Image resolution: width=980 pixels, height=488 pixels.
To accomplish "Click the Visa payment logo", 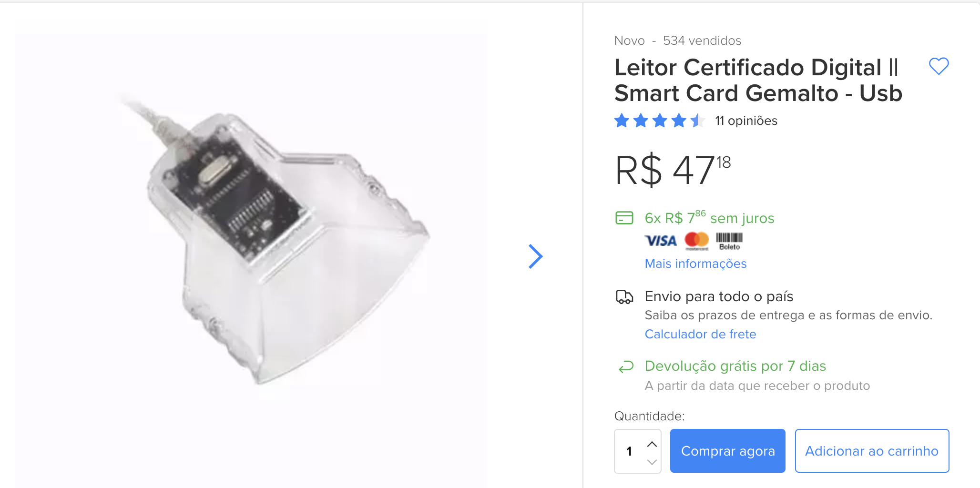I will (661, 241).
